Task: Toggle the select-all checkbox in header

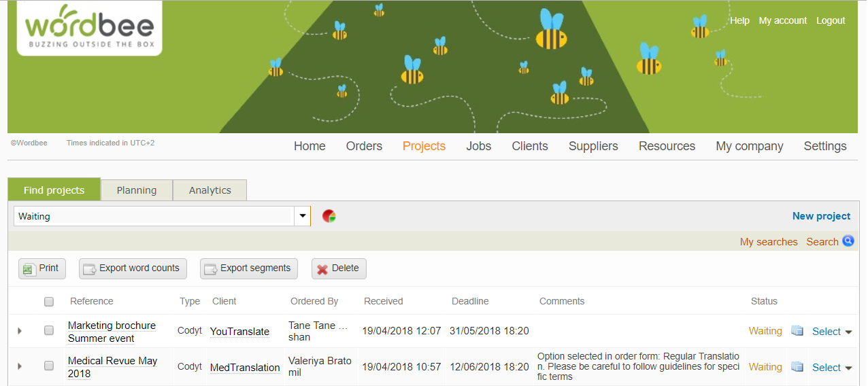Action: pos(49,301)
